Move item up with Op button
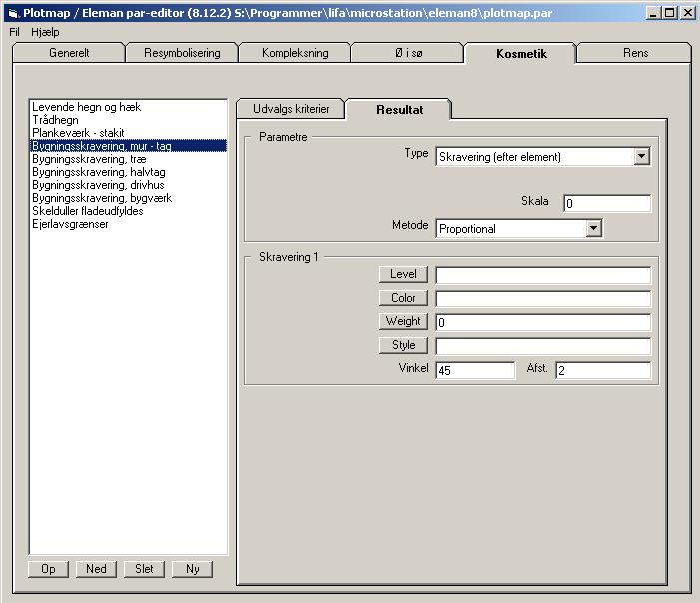Viewport: 700px width, 603px height. tap(48, 569)
